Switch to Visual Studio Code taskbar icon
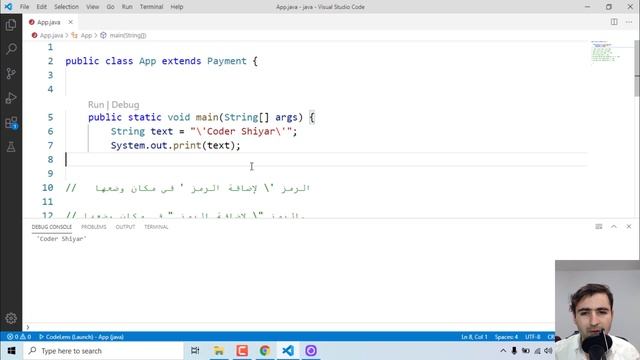Image resolution: width=640 pixels, height=360 pixels. [x=288, y=351]
